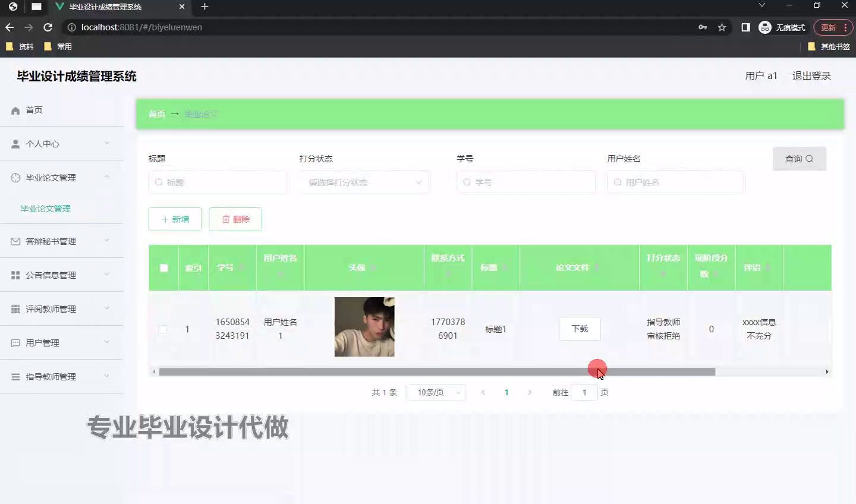Focus the 标题 search input
The width and height of the screenshot is (856, 504).
tap(218, 182)
